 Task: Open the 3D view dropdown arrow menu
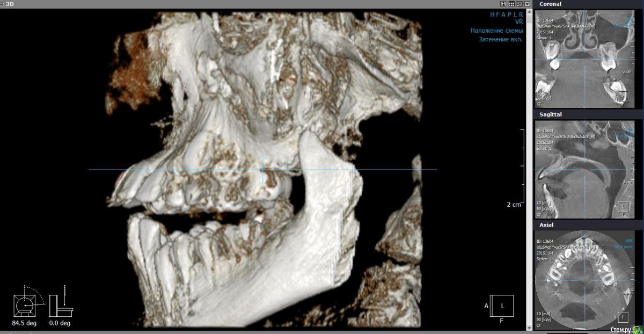(527, 4)
